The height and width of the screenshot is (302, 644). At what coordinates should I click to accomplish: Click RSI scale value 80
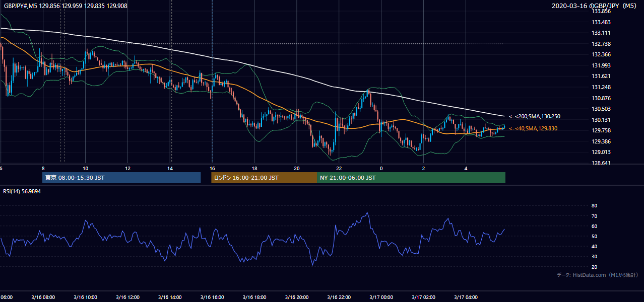(594, 206)
